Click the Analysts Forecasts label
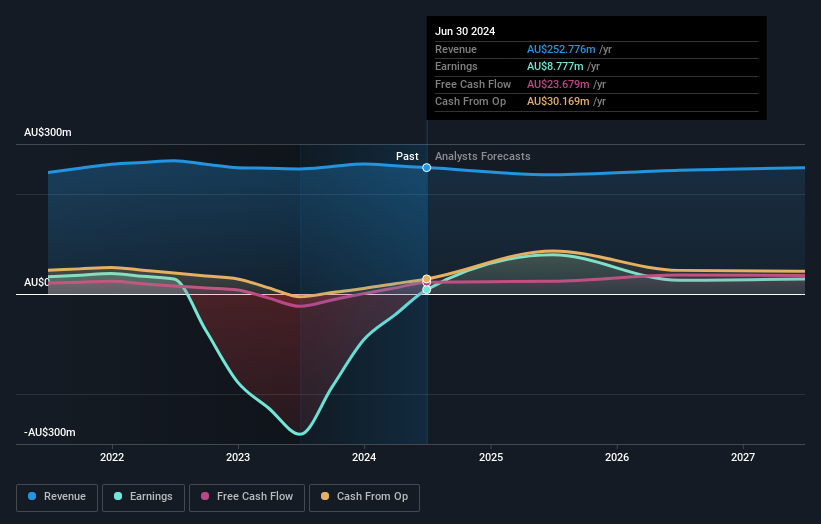This screenshot has width=821, height=524. 482,156
